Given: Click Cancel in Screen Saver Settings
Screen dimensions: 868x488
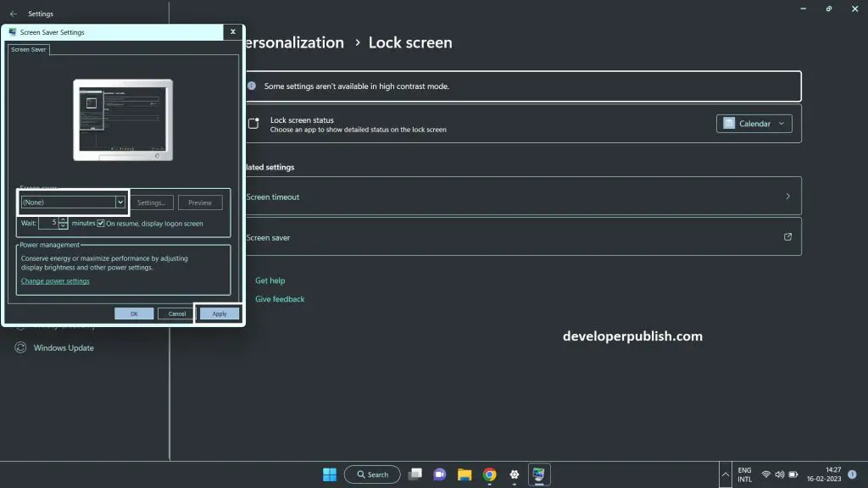Looking at the screenshot, I should pyautogui.click(x=177, y=313).
